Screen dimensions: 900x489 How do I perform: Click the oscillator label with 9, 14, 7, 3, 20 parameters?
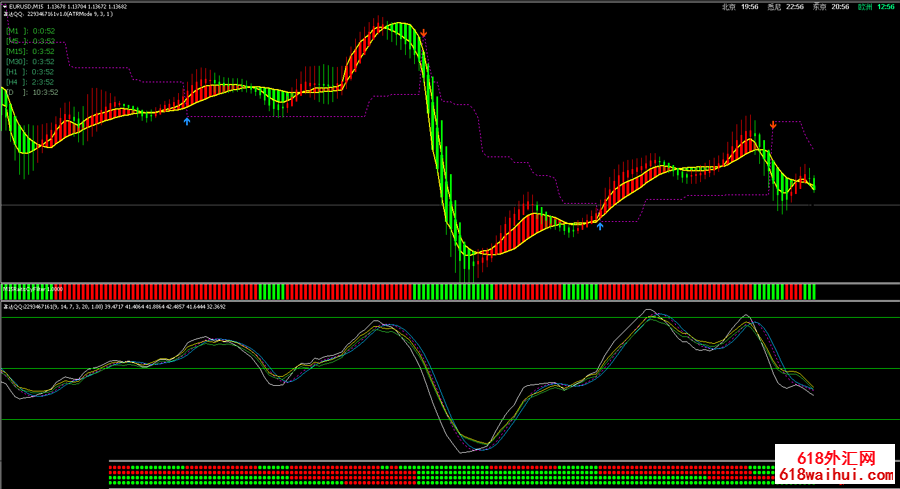pyautogui.click(x=115, y=307)
